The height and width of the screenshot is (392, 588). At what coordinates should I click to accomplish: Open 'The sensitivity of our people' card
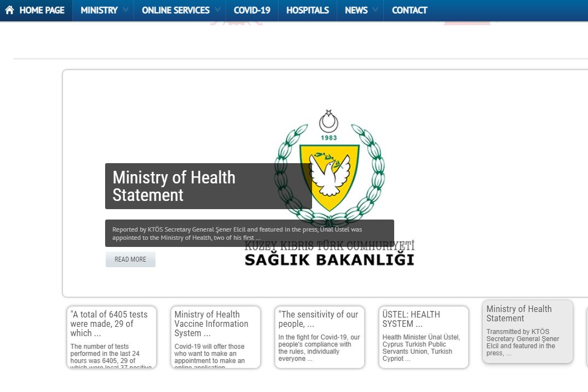point(320,337)
